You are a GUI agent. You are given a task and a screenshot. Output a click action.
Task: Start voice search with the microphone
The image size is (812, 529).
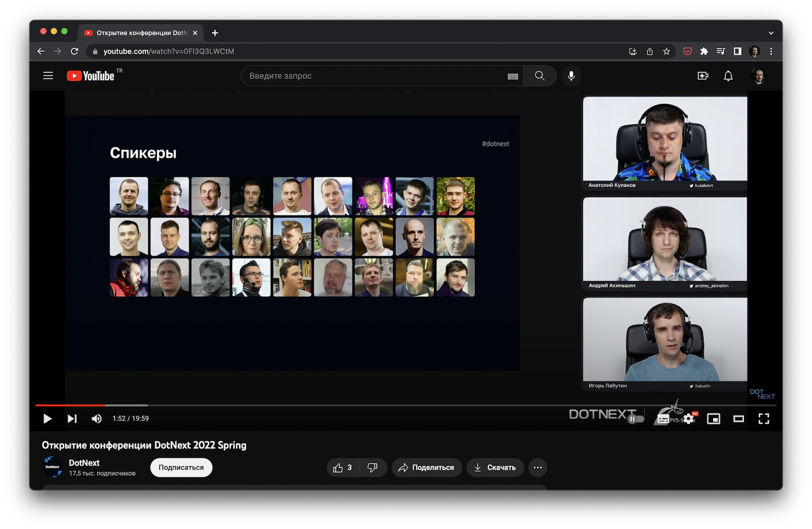pos(571,76)
